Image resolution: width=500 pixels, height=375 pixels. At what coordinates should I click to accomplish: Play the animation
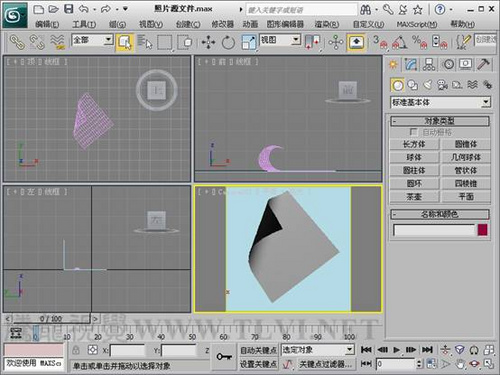pos(396,350)
